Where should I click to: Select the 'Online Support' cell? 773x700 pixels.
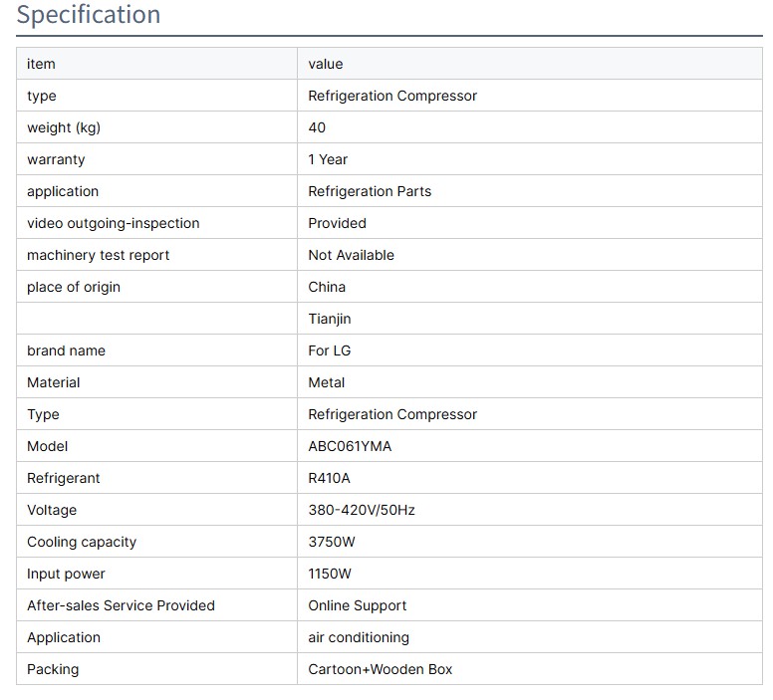tap(358, 605)
